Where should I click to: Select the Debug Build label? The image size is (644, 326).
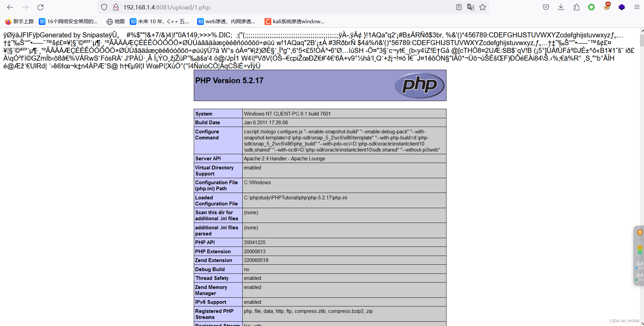(210, 269)
